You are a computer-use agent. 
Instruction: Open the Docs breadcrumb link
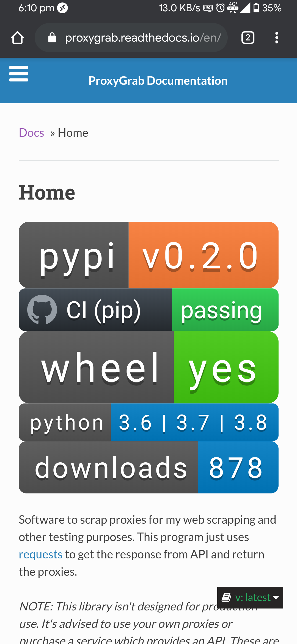click(31, 133)
